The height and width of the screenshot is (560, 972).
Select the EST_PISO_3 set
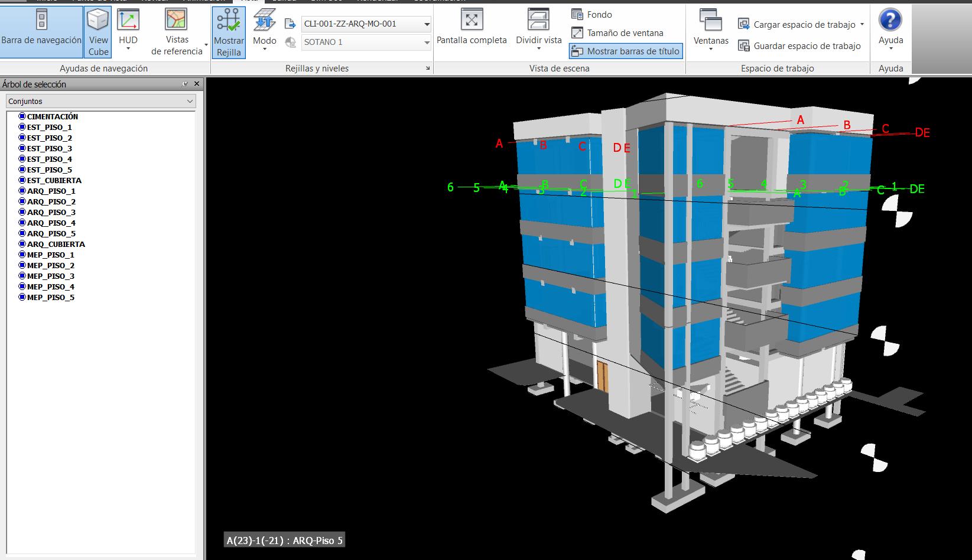click(45, 149)
